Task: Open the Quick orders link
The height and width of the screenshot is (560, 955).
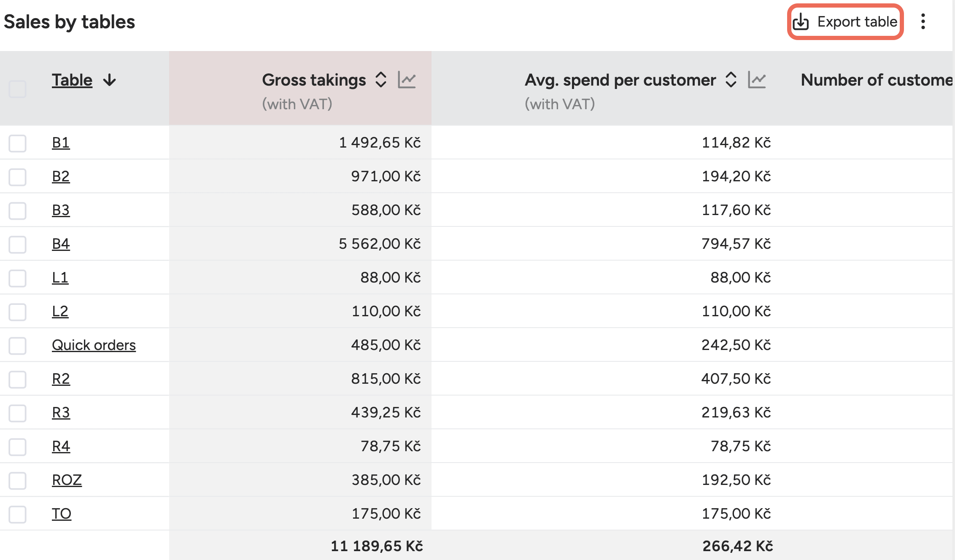Action: (94, 345)
